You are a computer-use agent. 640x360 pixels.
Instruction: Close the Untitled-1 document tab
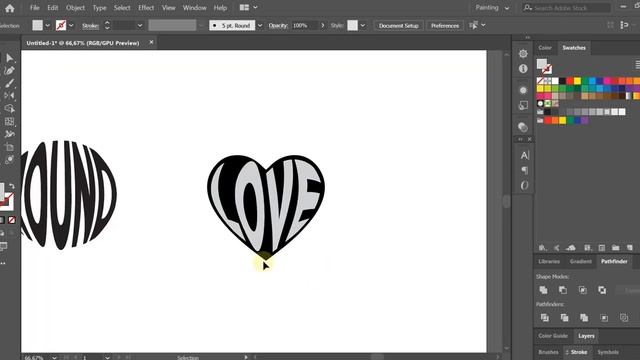[x=151, y=42]
